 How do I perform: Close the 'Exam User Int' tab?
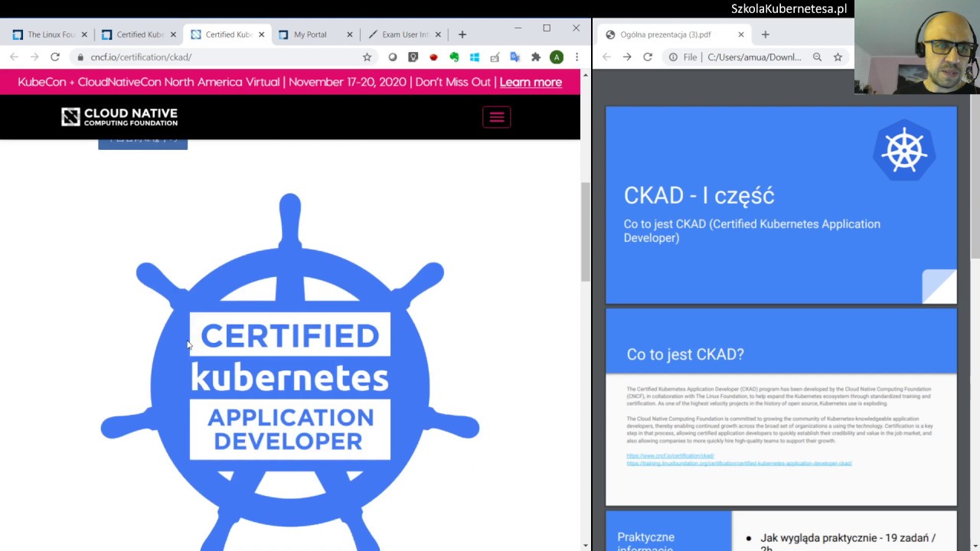pos(439,34)
